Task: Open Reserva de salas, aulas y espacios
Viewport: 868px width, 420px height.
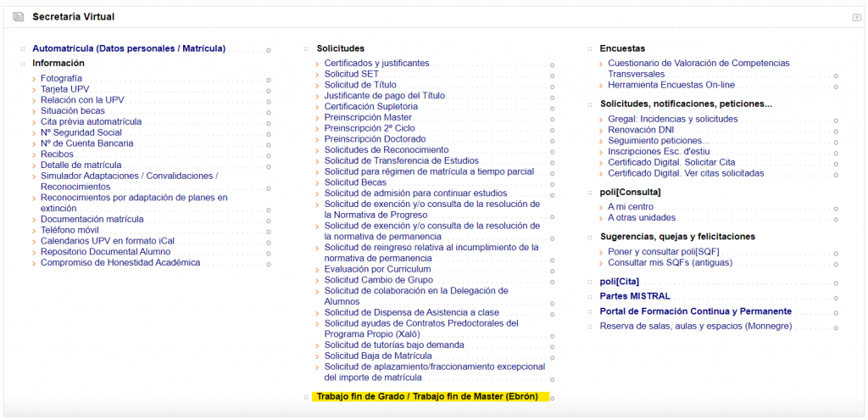Action: (695, 326)
